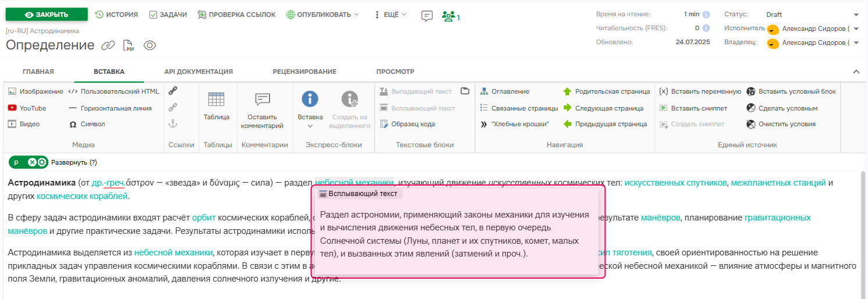This screenshot has width=868, height=299.
Task: Insert Изображение image
Action: pyautogui.click(x=36, y=91)
